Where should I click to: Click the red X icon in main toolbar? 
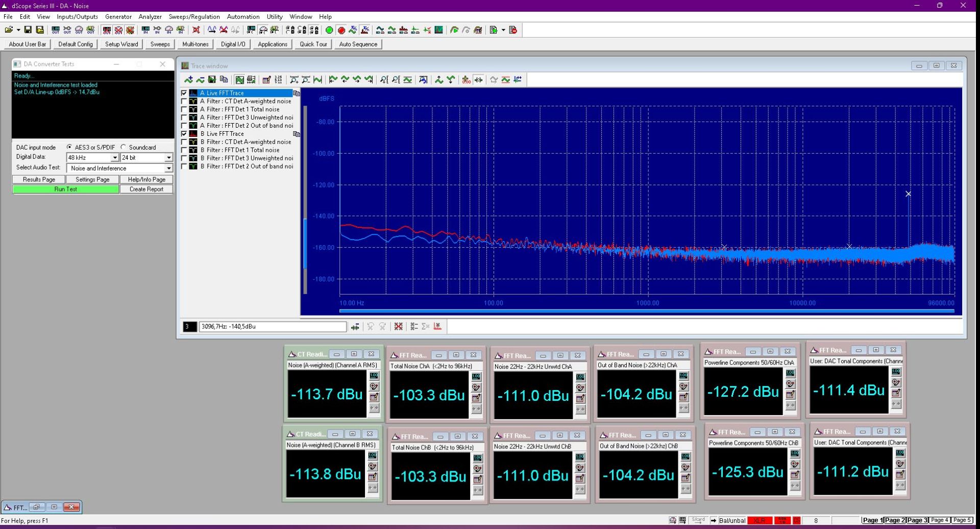pos(196,30)
